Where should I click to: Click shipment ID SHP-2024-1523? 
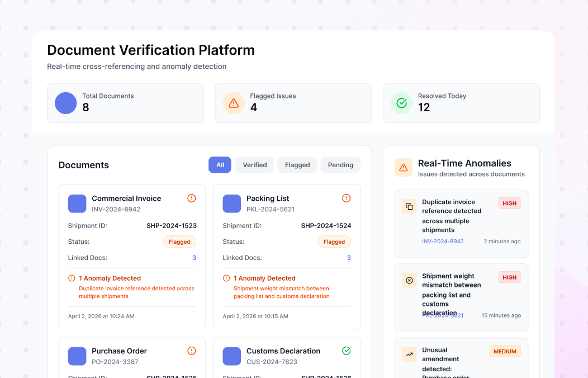pos(172,226)
